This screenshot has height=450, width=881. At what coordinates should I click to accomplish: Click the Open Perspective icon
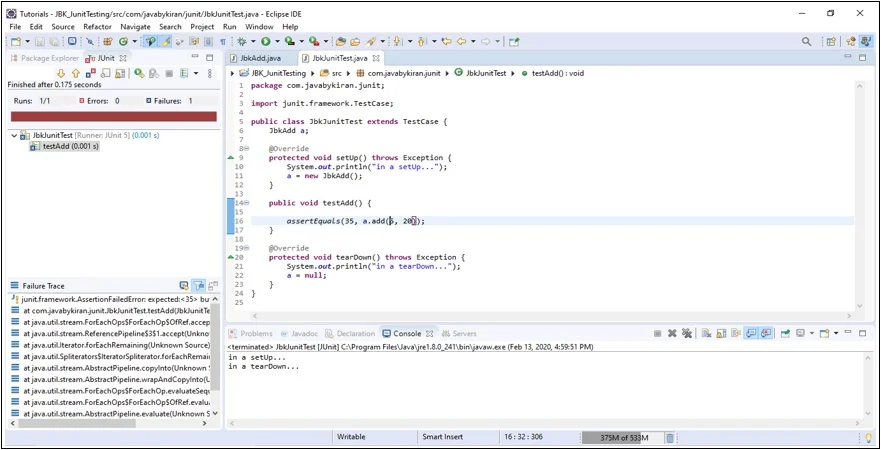831,42
